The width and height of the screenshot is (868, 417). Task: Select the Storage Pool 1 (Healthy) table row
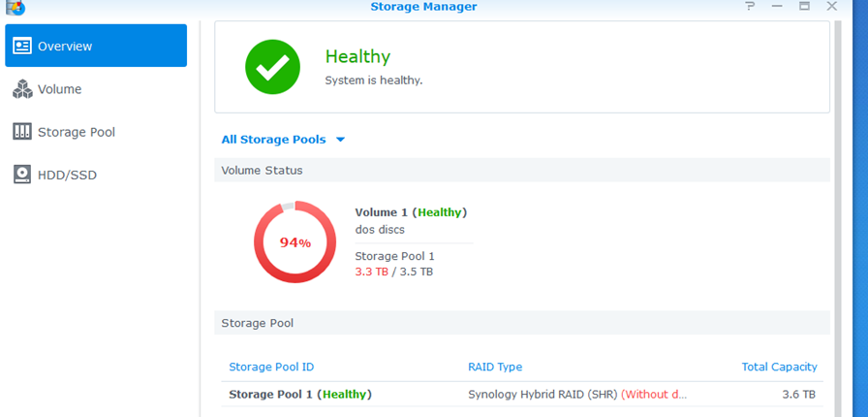point(300,395)
